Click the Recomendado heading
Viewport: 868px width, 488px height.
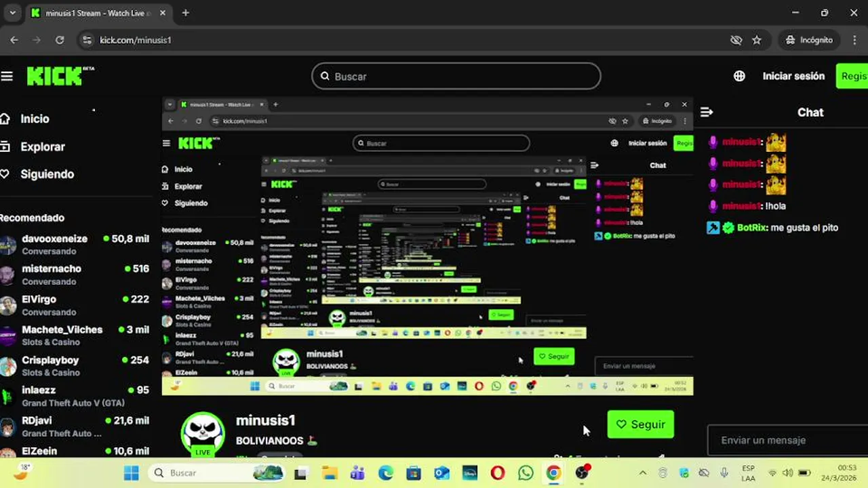coord(32,218)
